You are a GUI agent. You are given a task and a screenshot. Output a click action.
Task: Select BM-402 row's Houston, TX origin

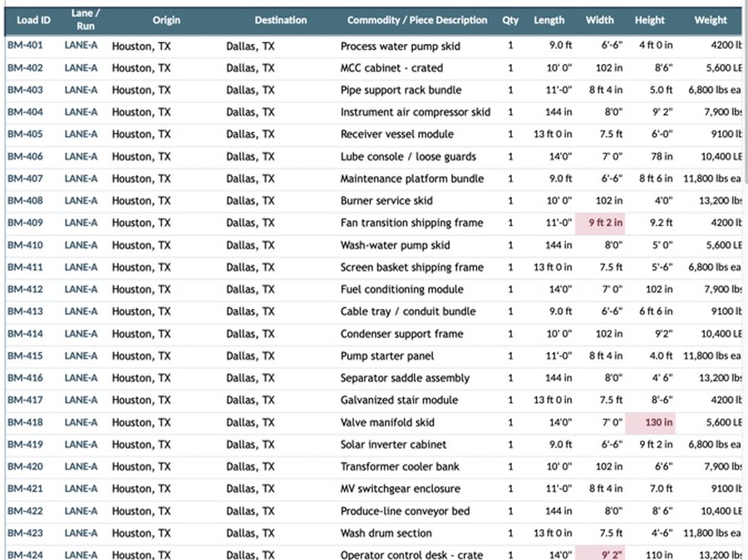click(x=141, y=68)
